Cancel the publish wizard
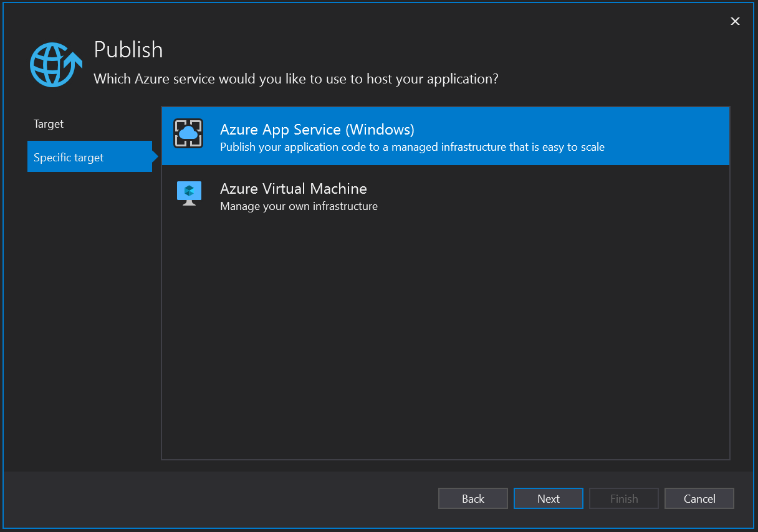Viewport: 758px width, 532px height. [699, 498]
